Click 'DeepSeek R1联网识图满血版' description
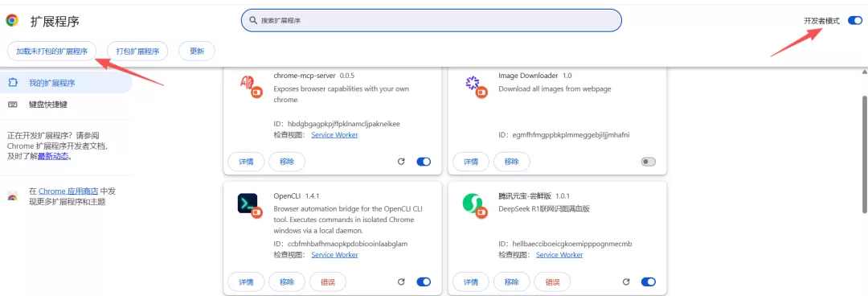 [543, 209]
